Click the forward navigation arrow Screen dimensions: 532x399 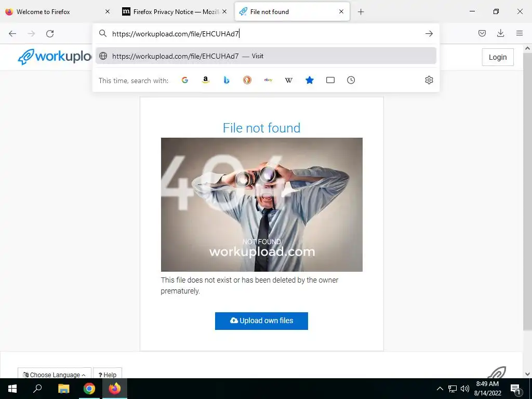(31, 34)
